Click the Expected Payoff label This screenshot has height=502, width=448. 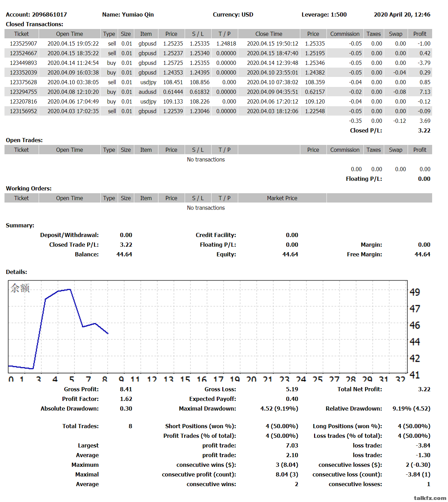[x=213, y=399]
